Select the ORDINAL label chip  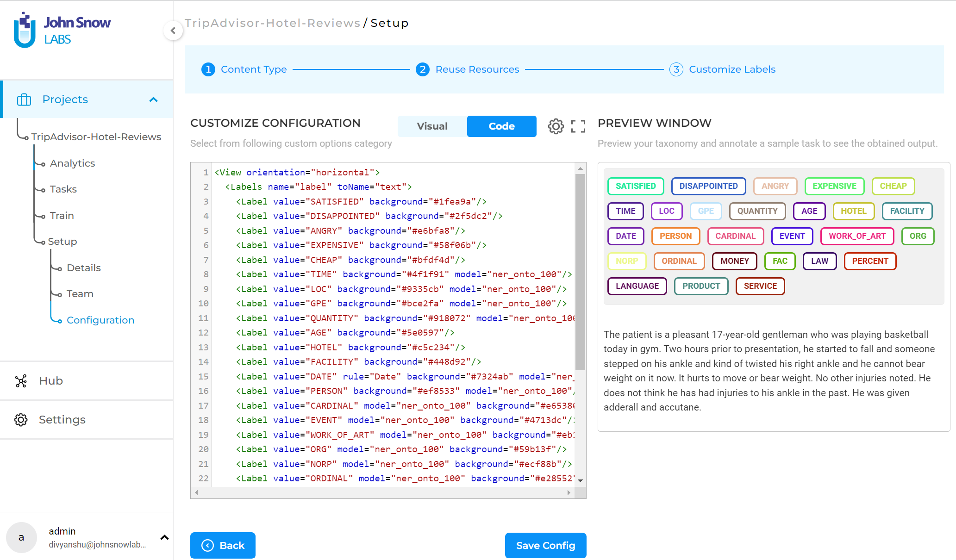point(679,261)
